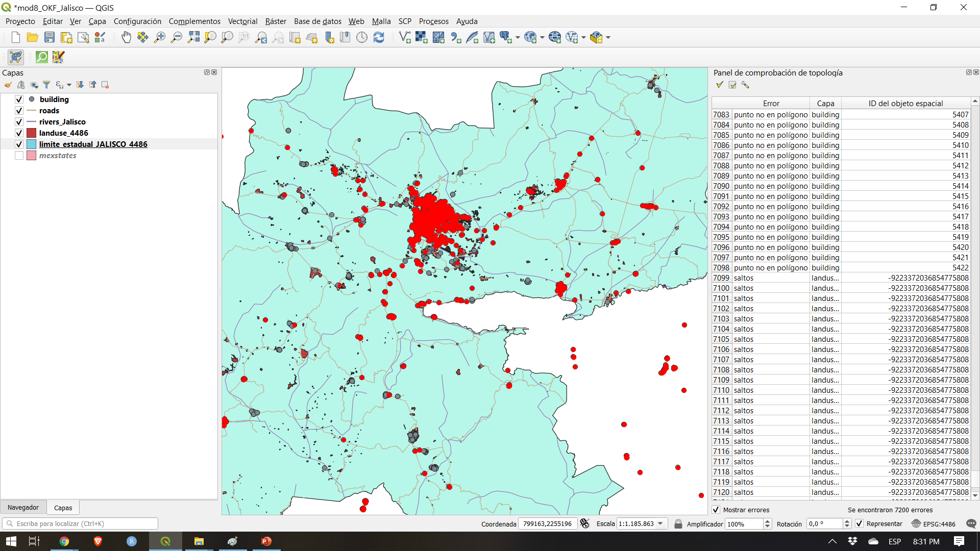
Task: Zoom to selection
Action: pos(210,37)
